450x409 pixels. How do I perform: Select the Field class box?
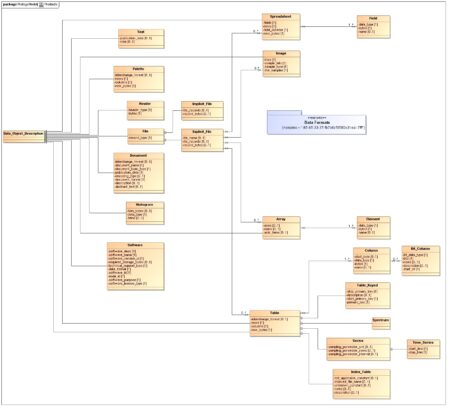tap(373, 27)
